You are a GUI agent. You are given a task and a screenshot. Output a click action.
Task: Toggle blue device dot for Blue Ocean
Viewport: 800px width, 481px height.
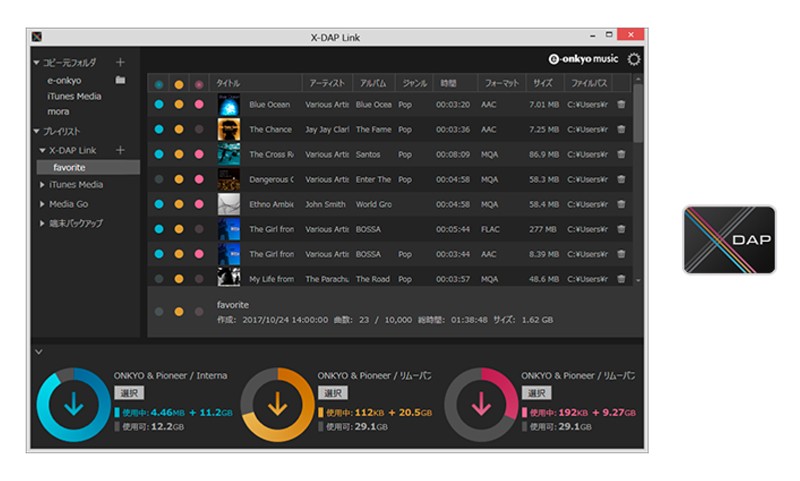(159, 104)
